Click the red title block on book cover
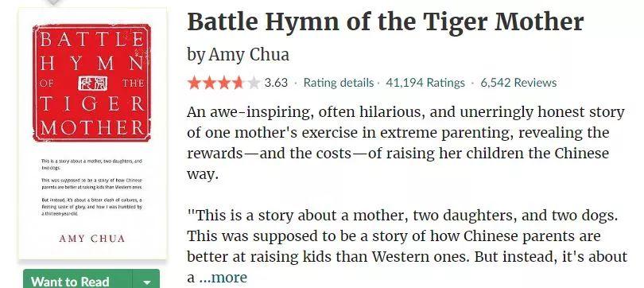This screenshot has width=644, height=288. point(91,83)
